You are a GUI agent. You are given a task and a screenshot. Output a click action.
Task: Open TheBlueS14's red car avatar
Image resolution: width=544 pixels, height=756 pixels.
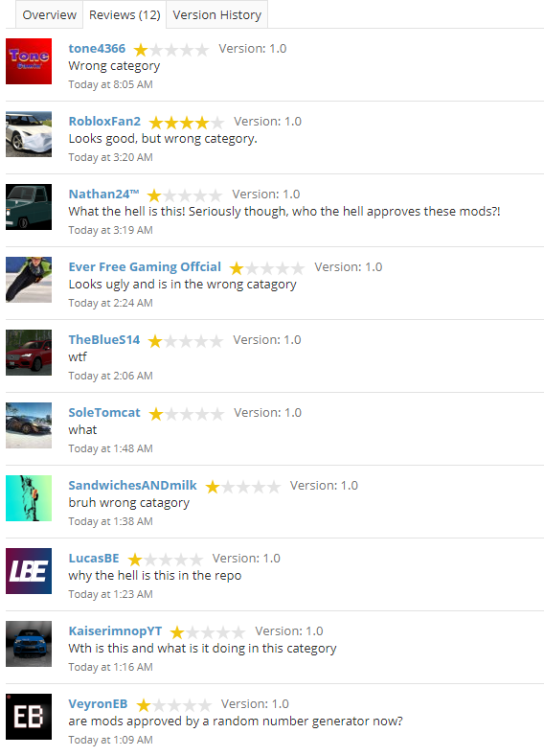pyautogui.click(x=29, y=353)
